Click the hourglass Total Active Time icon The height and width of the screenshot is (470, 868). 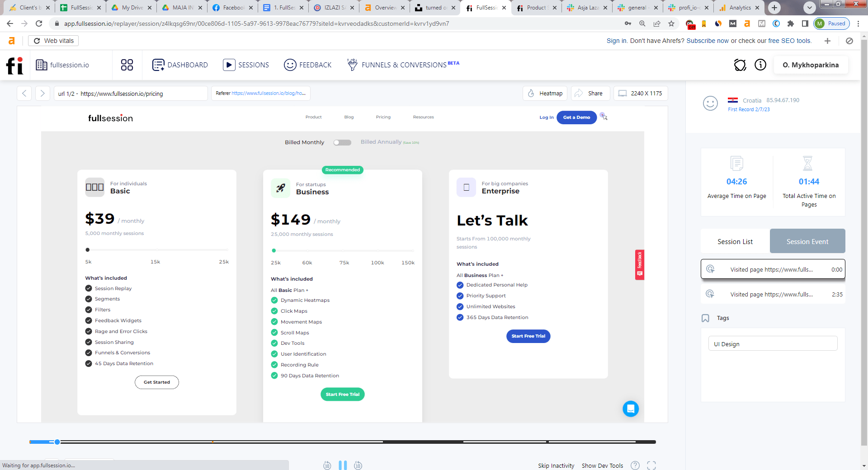[x=807, y=163]
